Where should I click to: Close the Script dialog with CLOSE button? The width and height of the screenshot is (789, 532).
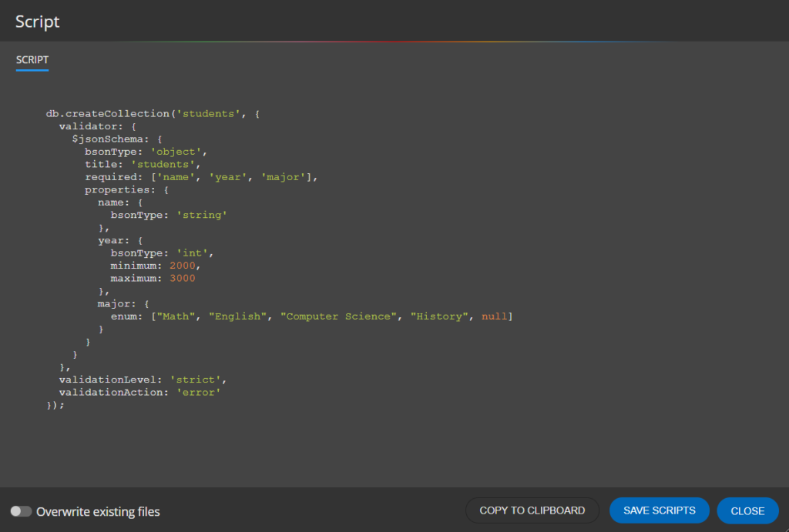tap(747, 511)
